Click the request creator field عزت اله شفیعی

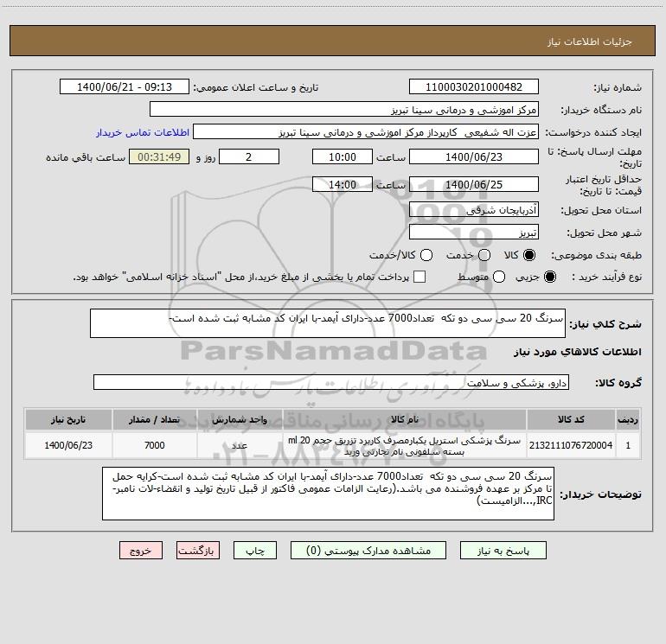(366, 132)
